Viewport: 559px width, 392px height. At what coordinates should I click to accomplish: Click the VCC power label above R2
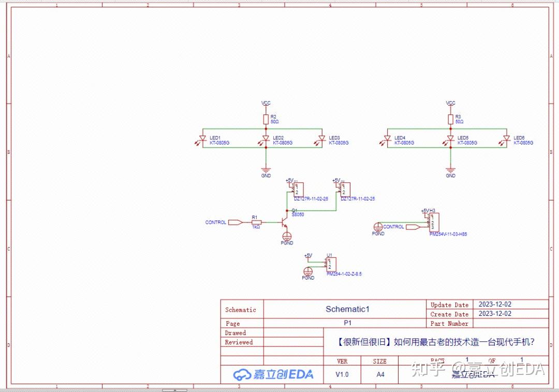tap(266, 103)
